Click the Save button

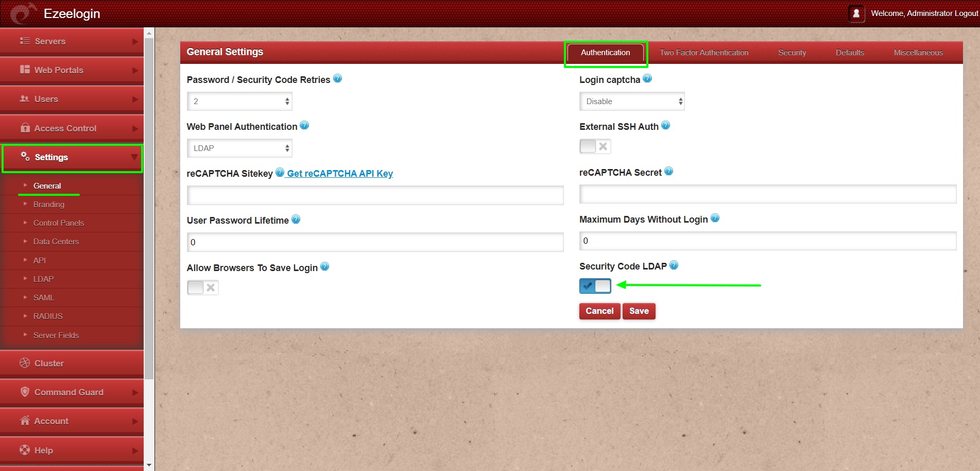639,311
